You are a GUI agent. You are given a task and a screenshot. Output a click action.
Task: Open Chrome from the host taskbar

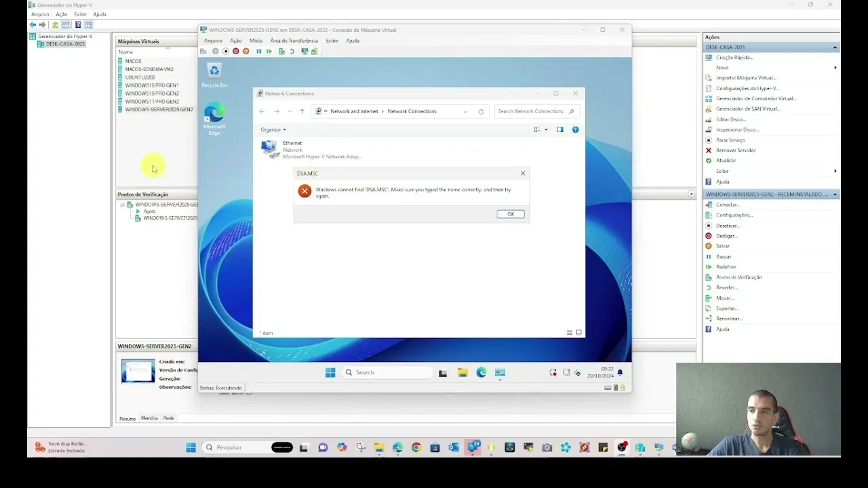416,447
